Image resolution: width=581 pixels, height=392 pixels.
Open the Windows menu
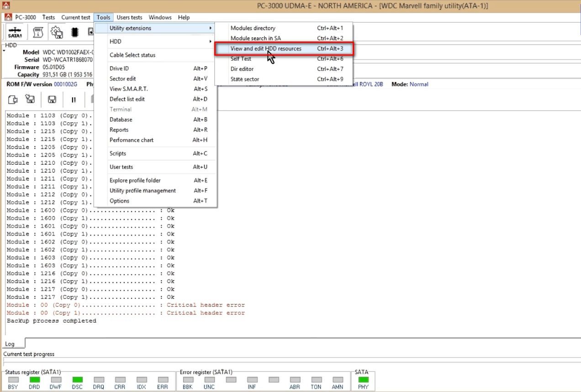tap(160, 17)
